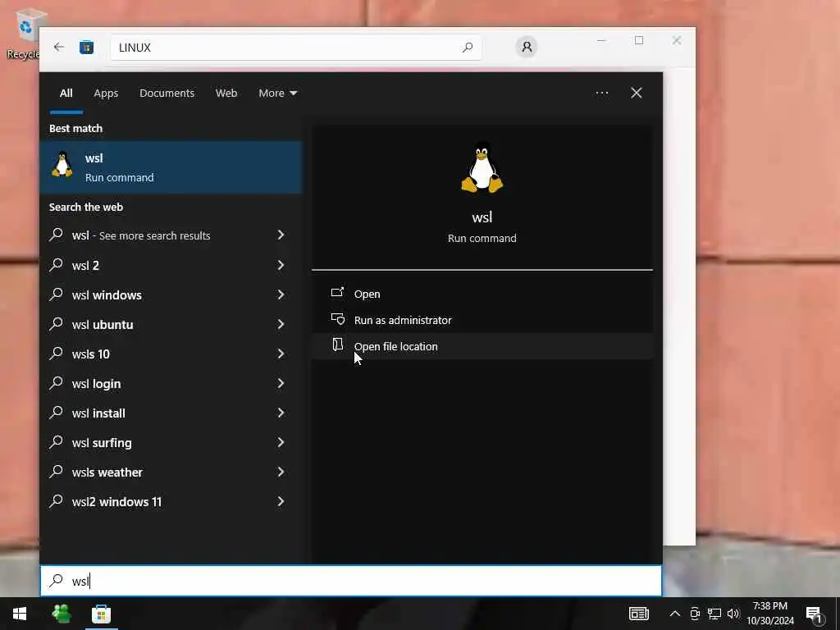This screenshot has width=840, height=630.
Task: Click the taskbar search box containing wsl
Action: point(351,581)
